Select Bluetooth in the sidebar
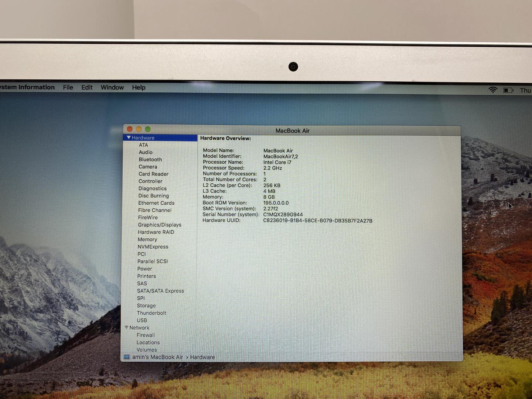 pos(150,160)
